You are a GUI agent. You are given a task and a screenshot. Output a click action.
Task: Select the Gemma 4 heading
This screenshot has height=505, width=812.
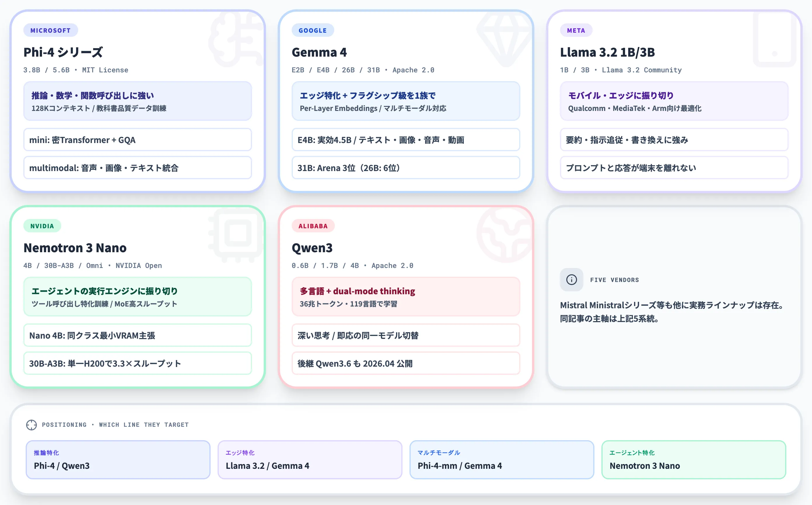click(319, 52)
